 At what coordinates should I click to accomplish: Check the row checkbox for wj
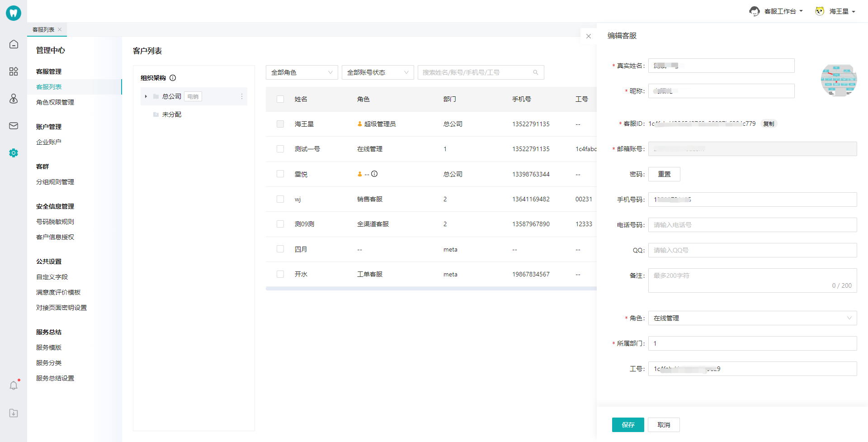(280, 199)
